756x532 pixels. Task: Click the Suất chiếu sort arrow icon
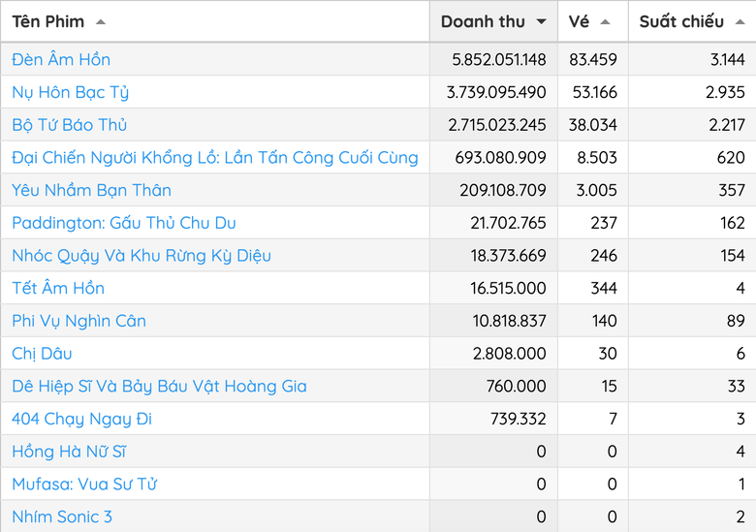(x=740, y=21)
